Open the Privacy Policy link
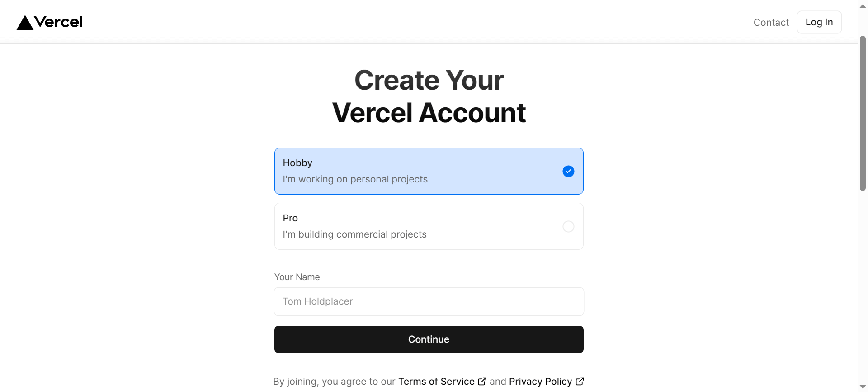 (540, 382)
